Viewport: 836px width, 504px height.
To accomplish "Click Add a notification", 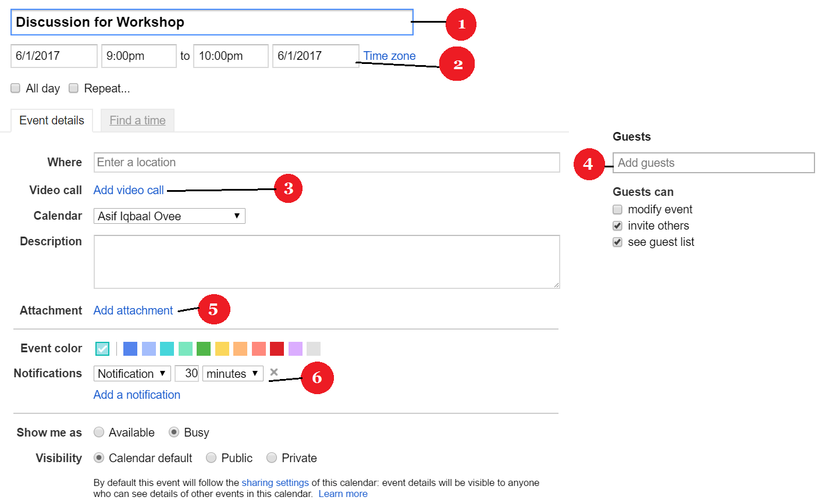I will point(137,395).
